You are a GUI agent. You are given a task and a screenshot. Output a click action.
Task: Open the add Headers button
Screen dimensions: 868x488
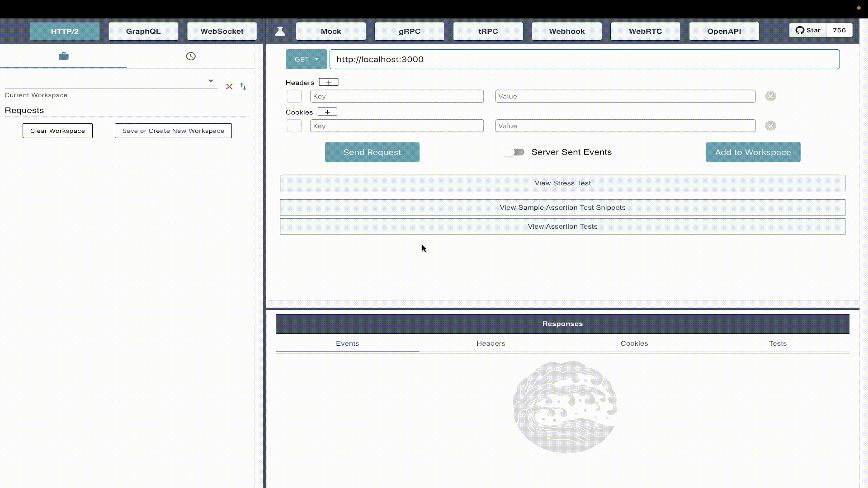(x=328, y=82)
